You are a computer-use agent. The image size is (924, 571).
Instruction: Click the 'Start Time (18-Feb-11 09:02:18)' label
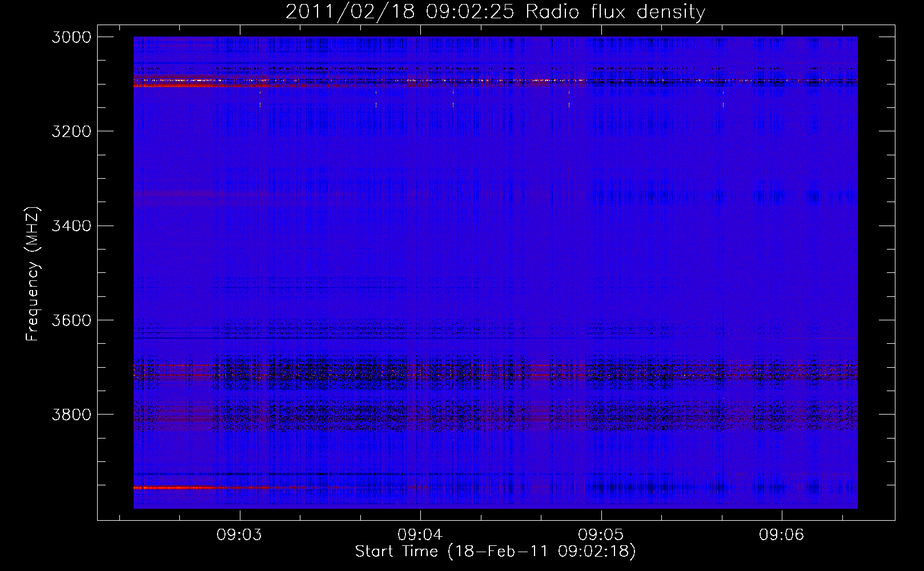pyautogui.click(x=495, y=552)
